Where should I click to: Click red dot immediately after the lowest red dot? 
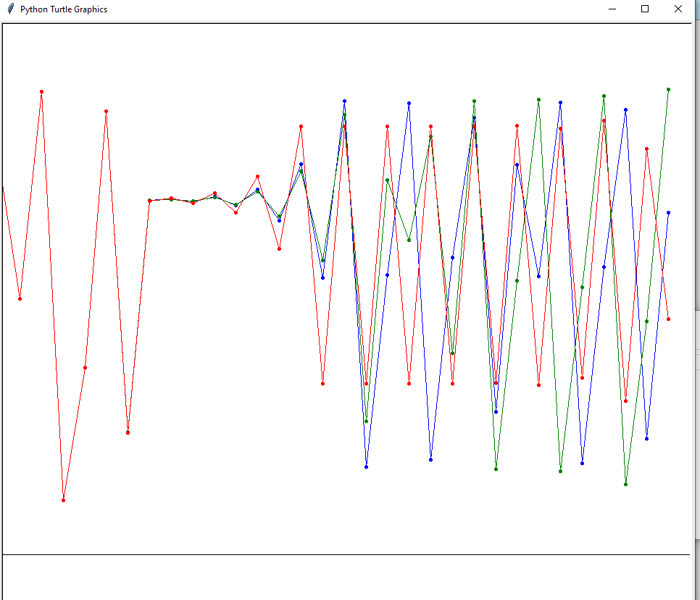coord(85,367)
